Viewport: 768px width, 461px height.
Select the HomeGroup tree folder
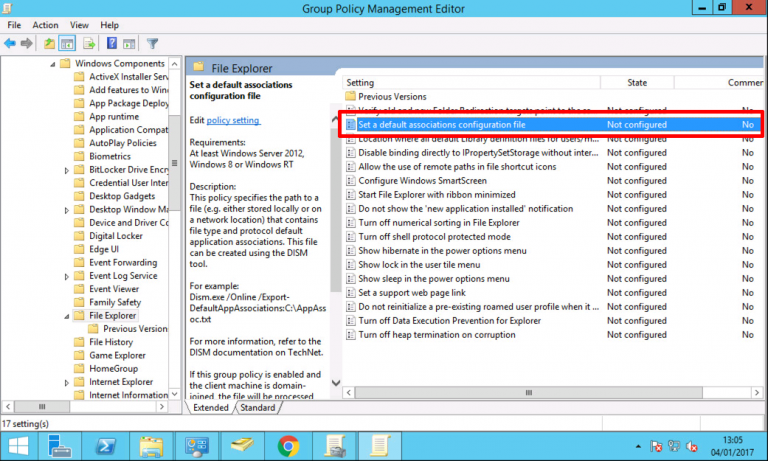(106, 368)
